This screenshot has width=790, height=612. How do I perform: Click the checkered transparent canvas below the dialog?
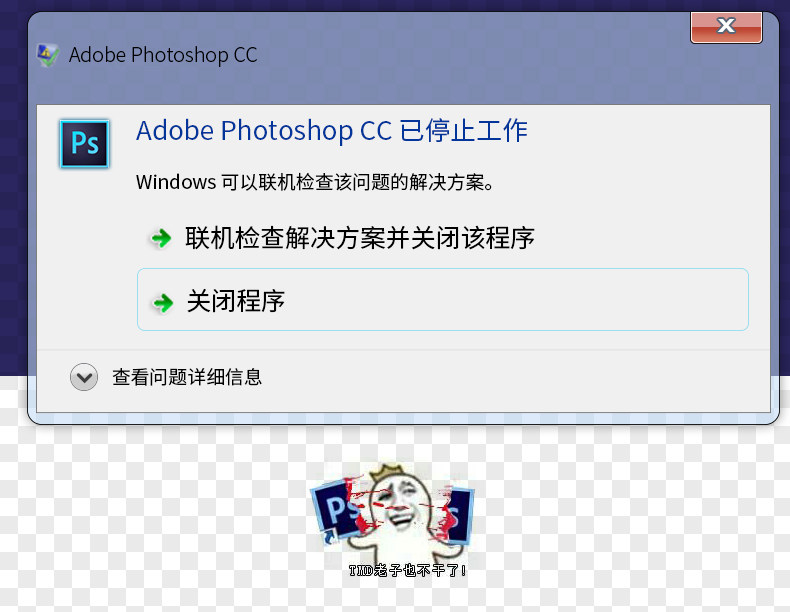point(151,519)
